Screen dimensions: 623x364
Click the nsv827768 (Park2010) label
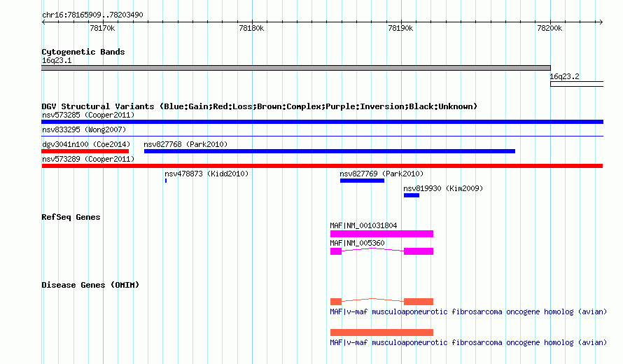click(185, 144)
